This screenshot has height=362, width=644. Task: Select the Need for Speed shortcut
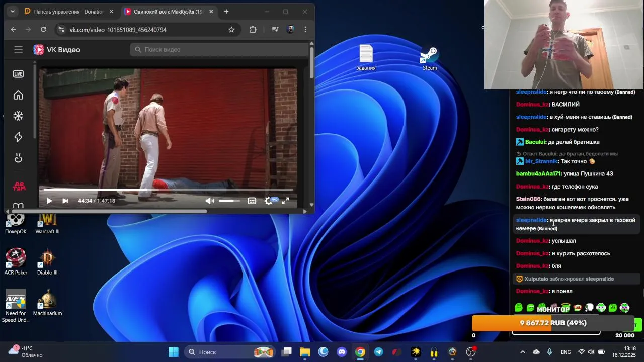(x=16, y=306)
